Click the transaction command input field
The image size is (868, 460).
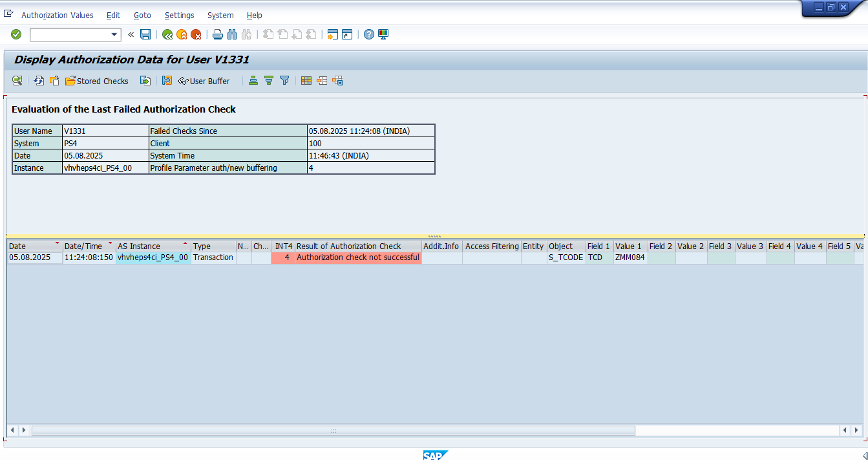coord(70,34)
